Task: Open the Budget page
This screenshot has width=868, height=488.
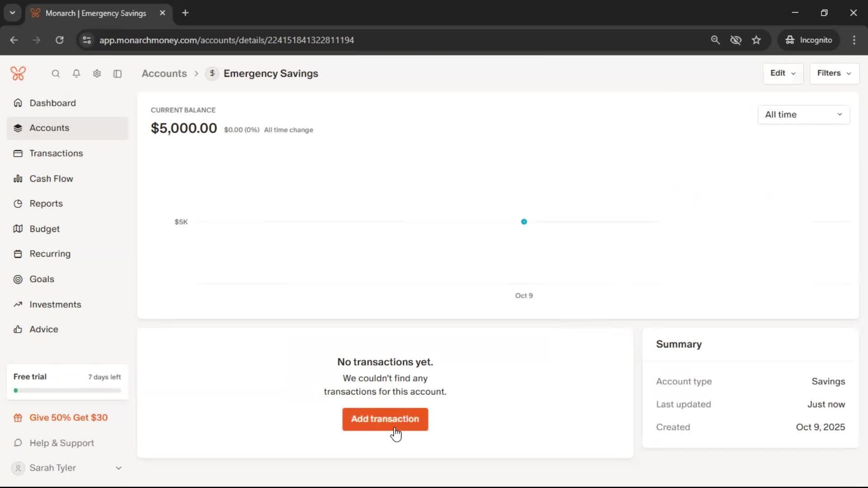Action: pyautogui.click(x=44, y=229)
